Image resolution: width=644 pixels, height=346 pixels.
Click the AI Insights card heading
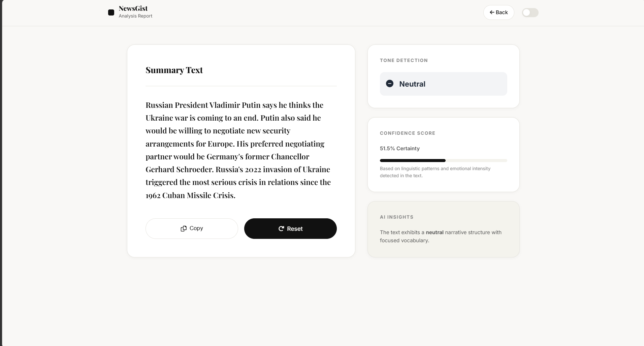(396, 217)
